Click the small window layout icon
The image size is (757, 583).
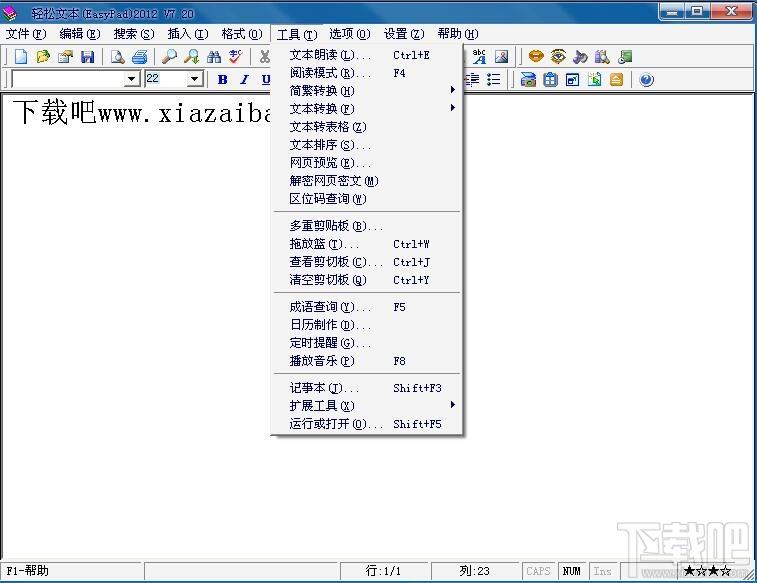573,80
